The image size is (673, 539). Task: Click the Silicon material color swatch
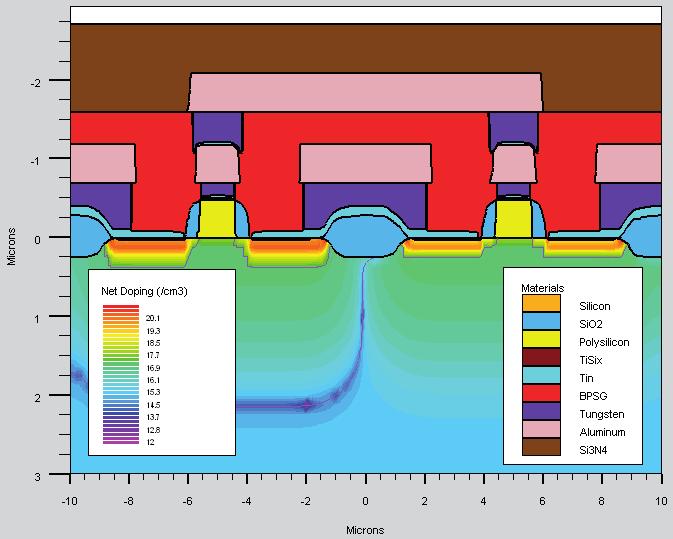click(541, 303)
